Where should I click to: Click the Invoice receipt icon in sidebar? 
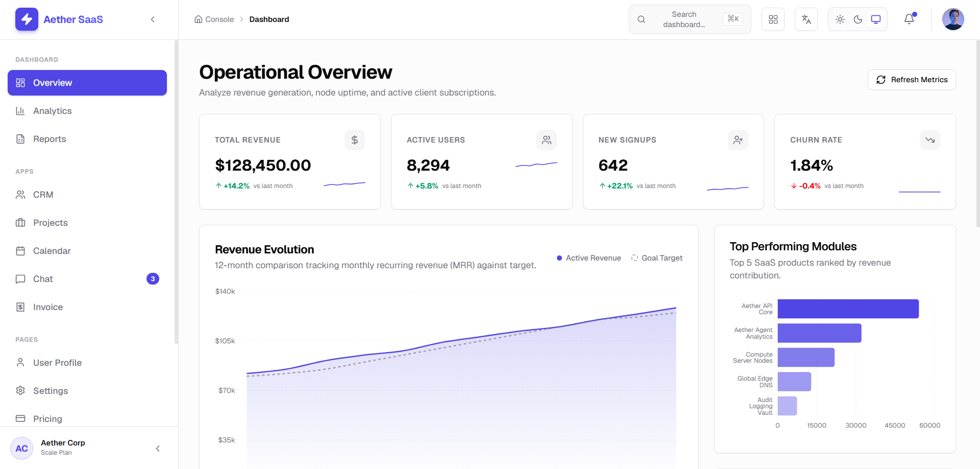20,307
